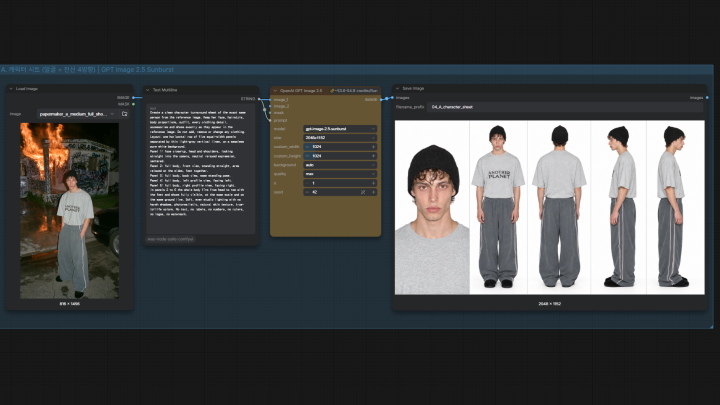Screen dimensions: 720x405
Task: Collapse the Save Image node
Action: click(398, 88)
